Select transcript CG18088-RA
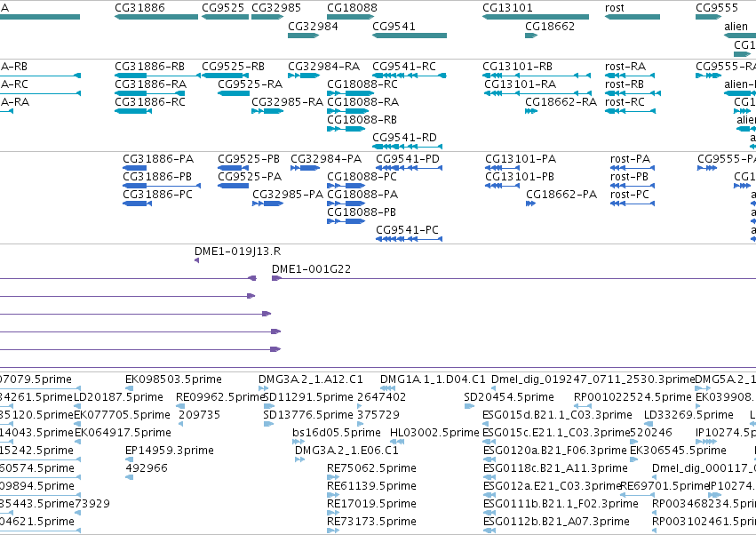This screenshot has width=756, height=535. point(363,102)
